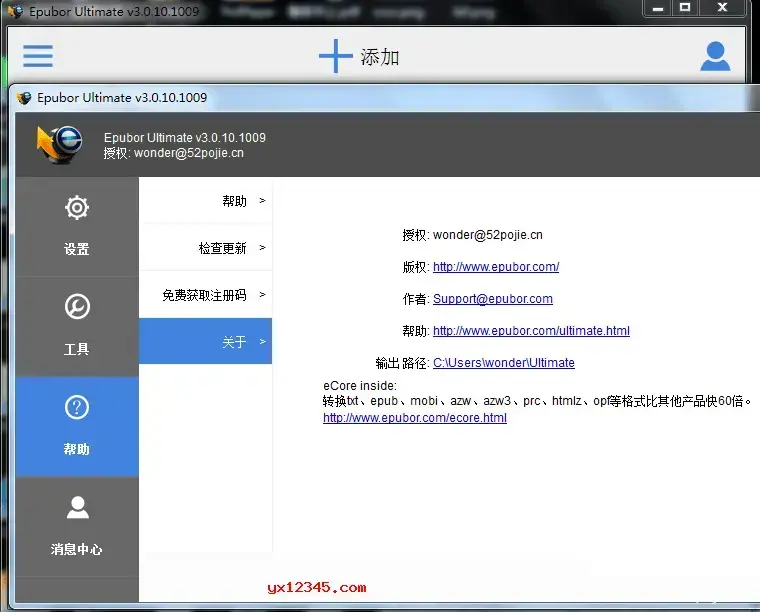Maximize the main Epubor window
The width and height of the screenshot is (760, 612).
click(685, 8)
